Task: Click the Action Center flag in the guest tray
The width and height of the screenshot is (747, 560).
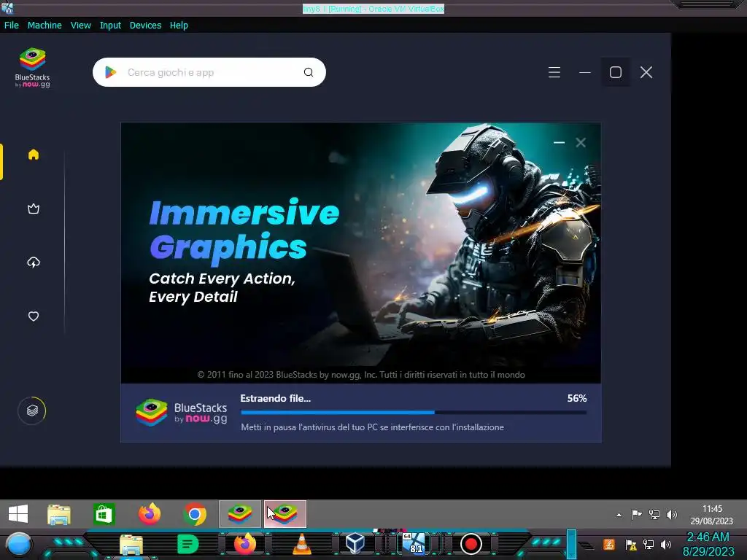Action: (x=636, y=515)
